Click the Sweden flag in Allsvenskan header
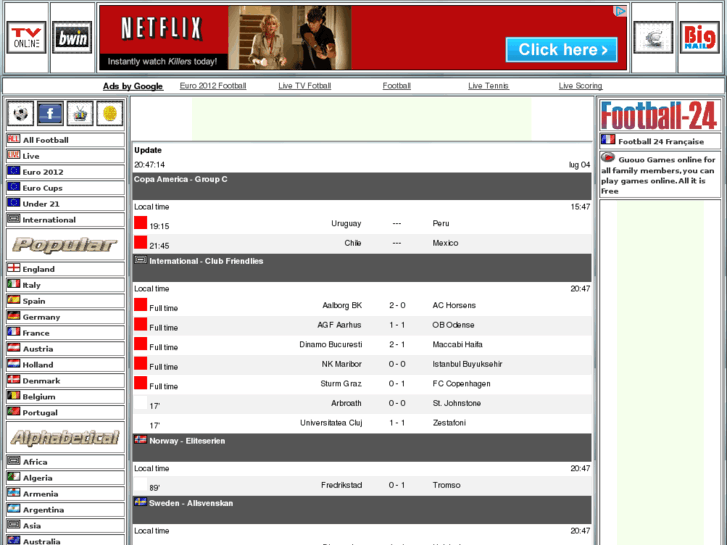727x545 pixels. [140, 502]
